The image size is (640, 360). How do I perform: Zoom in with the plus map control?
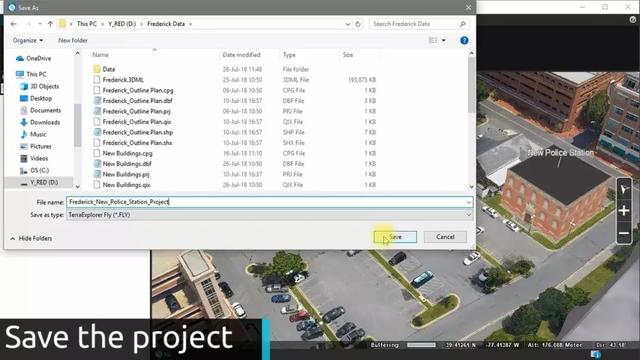pos(624,211)
